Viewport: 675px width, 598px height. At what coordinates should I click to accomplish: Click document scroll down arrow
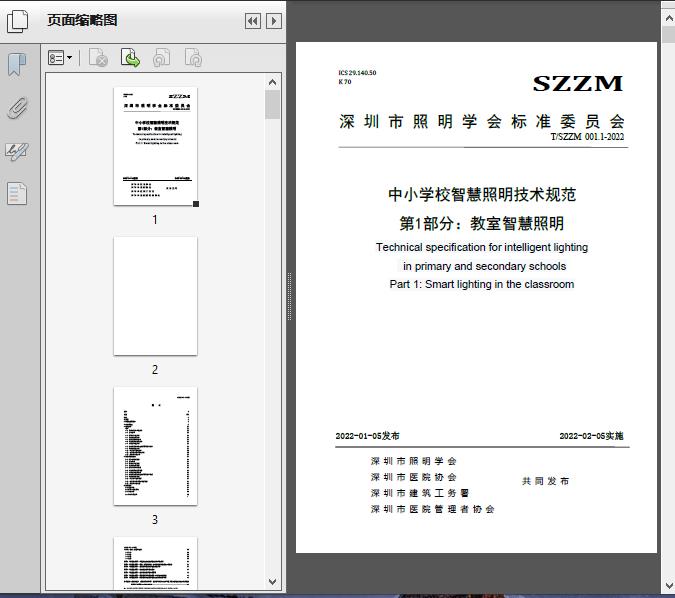[x=669, y=586]
